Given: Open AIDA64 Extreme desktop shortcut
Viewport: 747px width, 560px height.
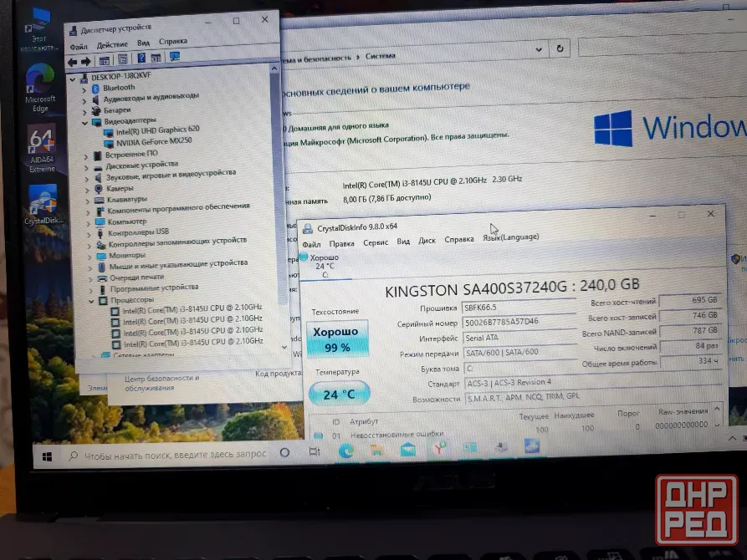Looking at the screenshot, I should tap(42, 149).
